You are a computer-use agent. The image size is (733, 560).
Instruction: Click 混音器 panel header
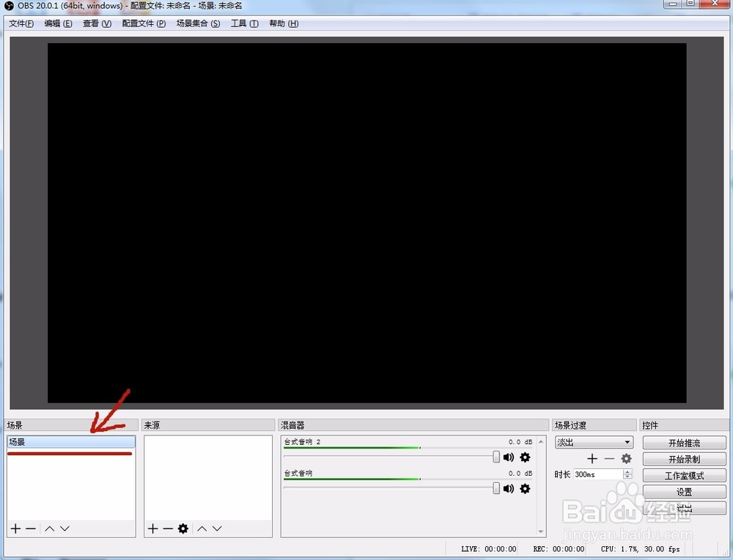[413, 425]
